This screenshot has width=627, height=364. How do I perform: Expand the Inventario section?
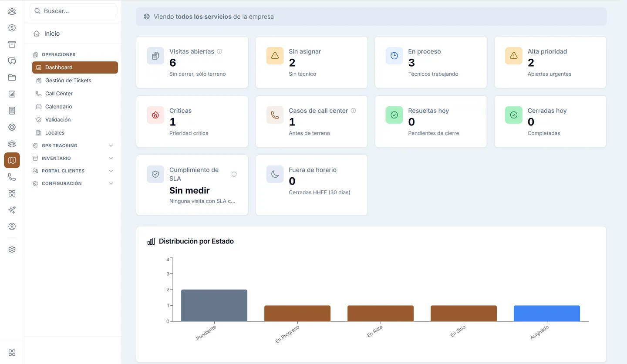tap(73, 158)
